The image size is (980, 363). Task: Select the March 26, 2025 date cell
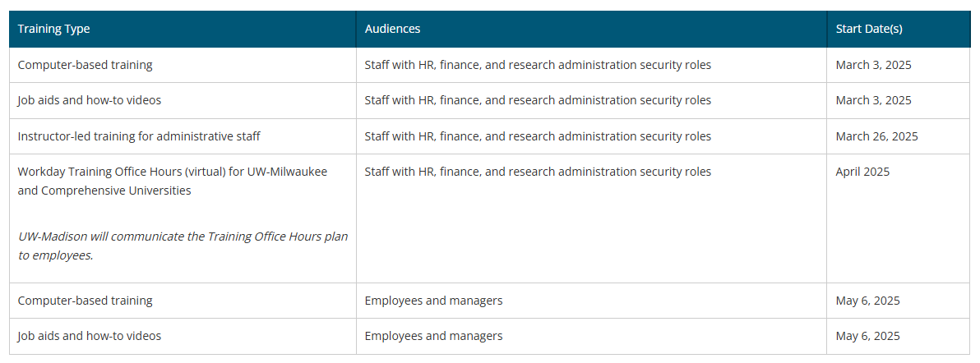[x=876, y=136]
